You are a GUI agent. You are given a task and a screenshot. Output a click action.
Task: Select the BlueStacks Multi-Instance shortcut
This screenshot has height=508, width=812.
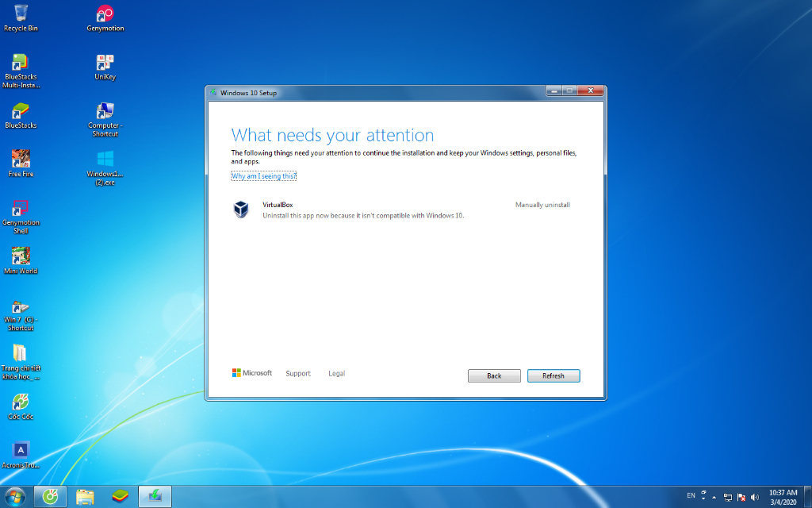tap(21, 71)
